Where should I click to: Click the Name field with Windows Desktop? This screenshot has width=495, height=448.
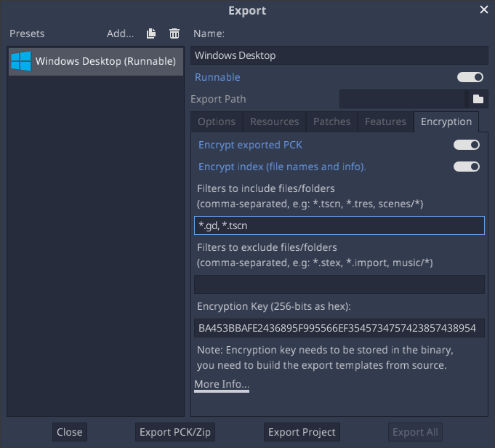(339, 55)
